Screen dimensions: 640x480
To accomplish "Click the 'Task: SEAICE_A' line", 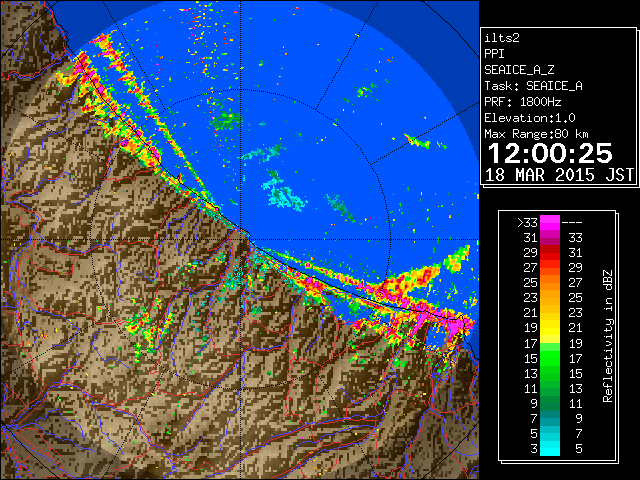I will click(x=533, y=86).
